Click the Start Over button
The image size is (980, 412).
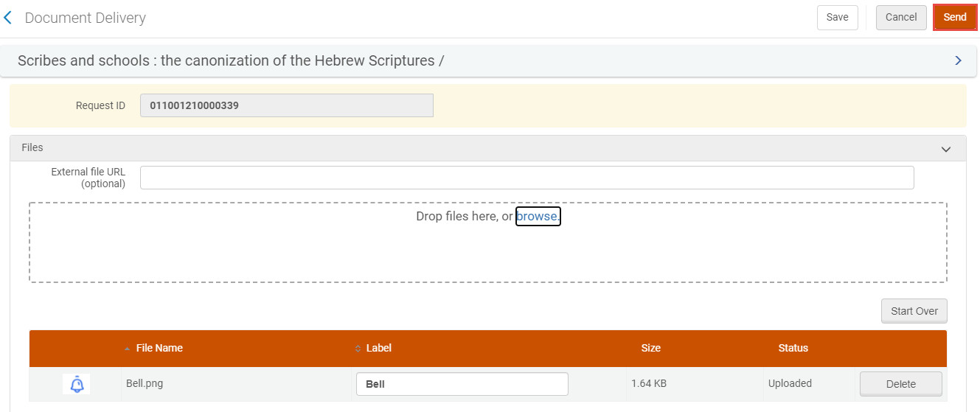tap(914, 311)
